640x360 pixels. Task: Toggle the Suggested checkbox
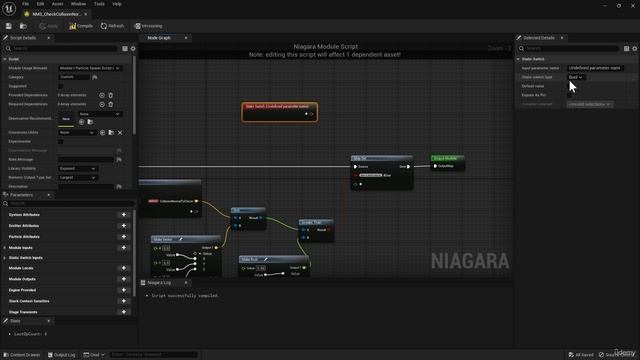coord(60,86)
